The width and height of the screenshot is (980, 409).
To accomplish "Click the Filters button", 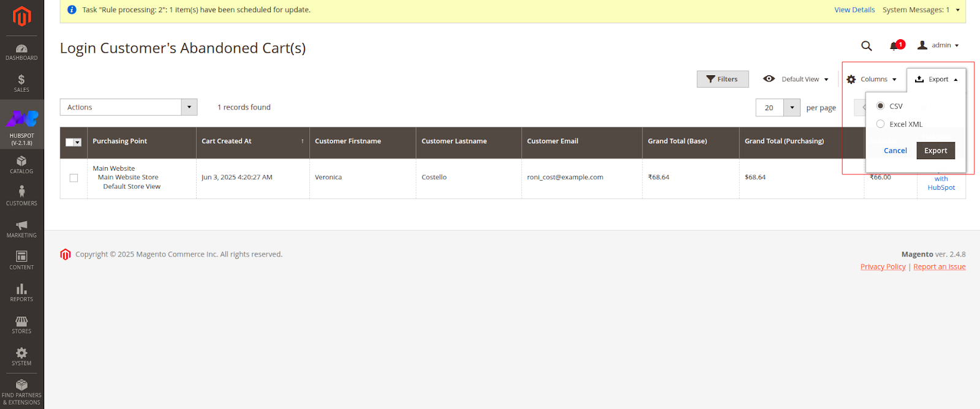I will coord(723,79).
